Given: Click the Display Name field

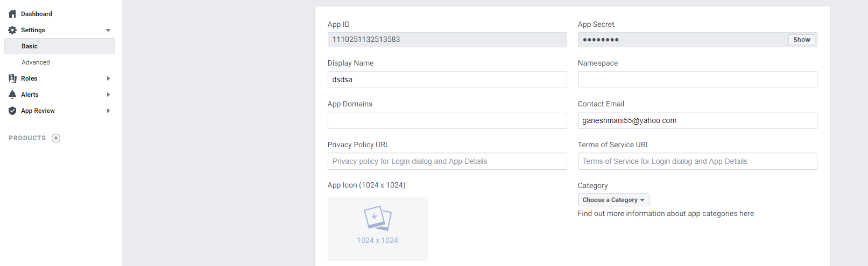Looking at the screenshot, I should pyautogui.click(x=447, y=80).
